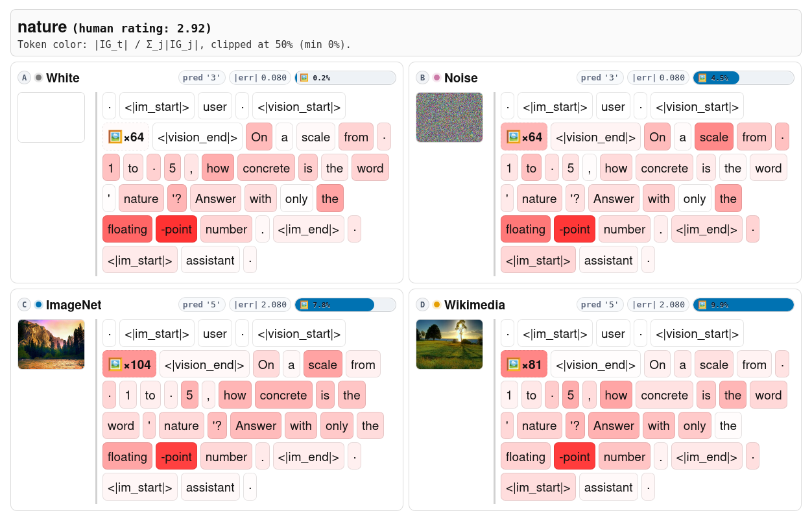
Task: Click the White panel title
Action: click(63, 78)
